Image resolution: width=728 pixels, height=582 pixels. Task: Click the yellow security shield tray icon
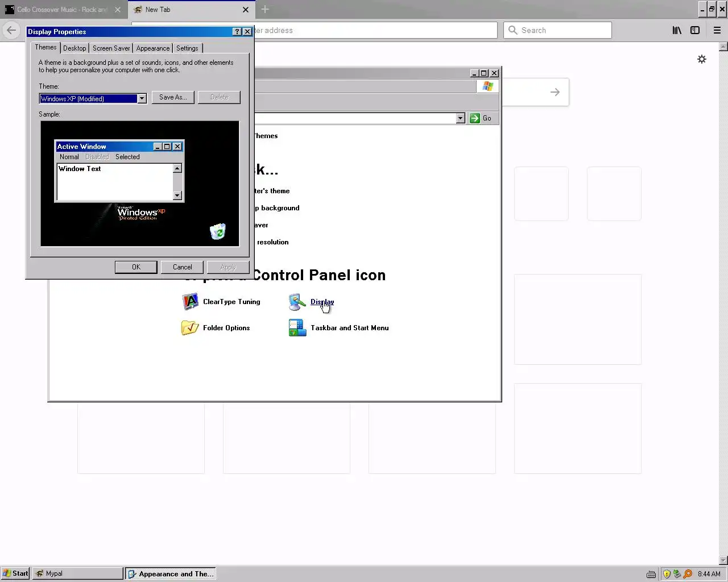[x=667, y=574]
